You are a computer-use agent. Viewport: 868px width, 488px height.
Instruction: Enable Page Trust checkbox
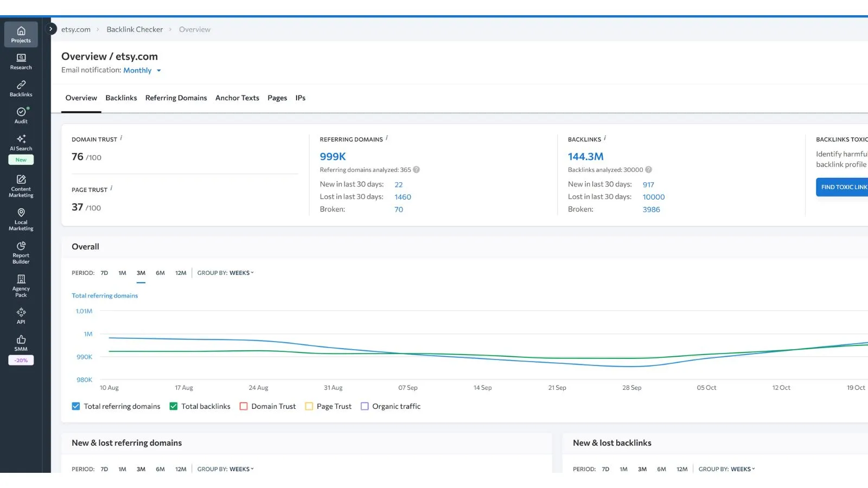click(x=309, y=406)
